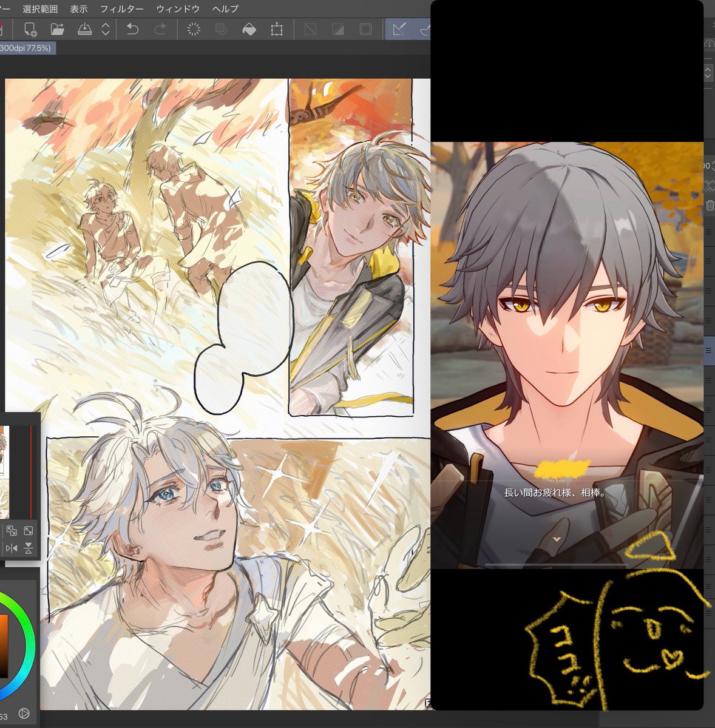Click the 長い間お疲れ様、相棒。 dialogue text
This screenshot has height=728, width=715.
click(555, 493)
